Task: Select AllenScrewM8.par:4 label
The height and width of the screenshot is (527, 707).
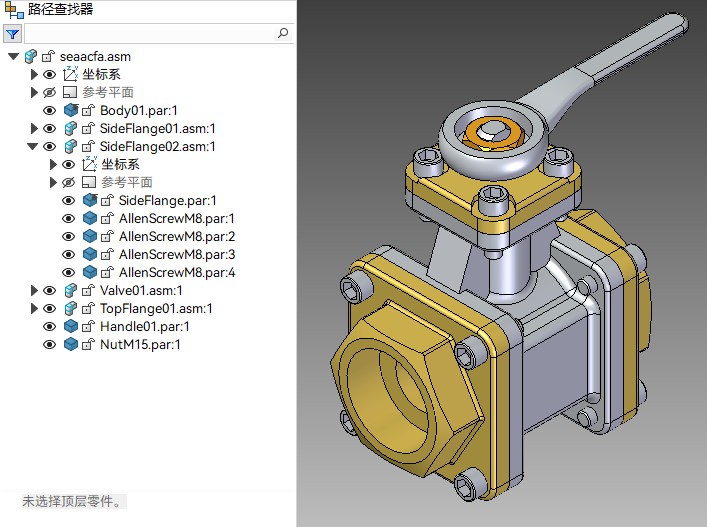Action: pyautogui.click(x=177, y=273)
